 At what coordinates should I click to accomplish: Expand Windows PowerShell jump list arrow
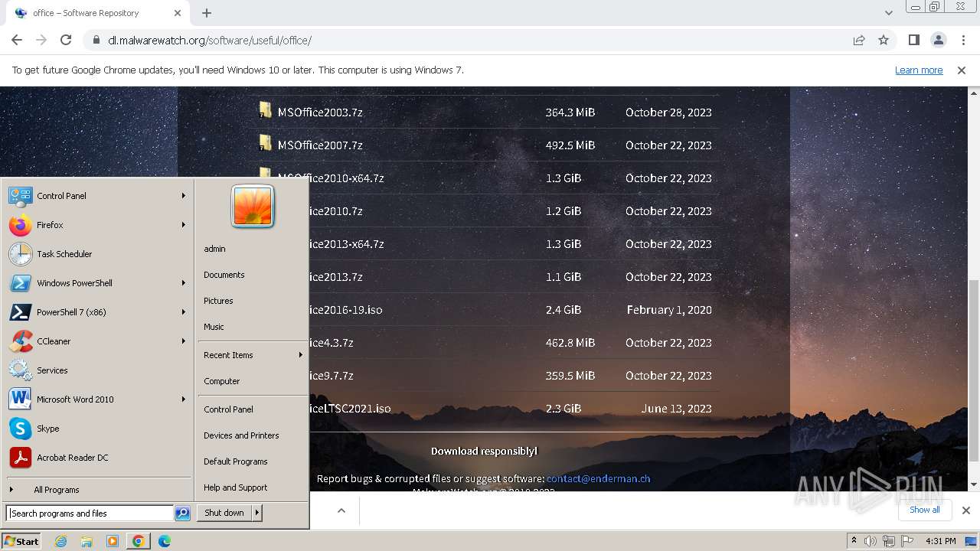tap(184, 283)
